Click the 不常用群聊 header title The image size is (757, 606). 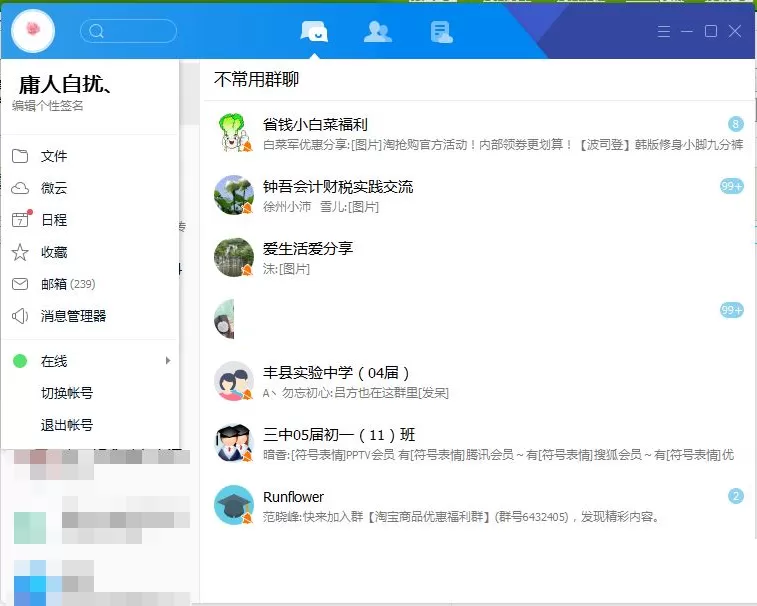click(256, 79)
